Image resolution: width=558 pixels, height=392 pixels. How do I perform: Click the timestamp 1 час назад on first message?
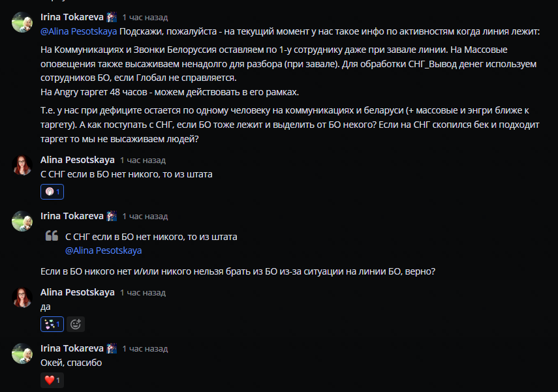point(145,17)
